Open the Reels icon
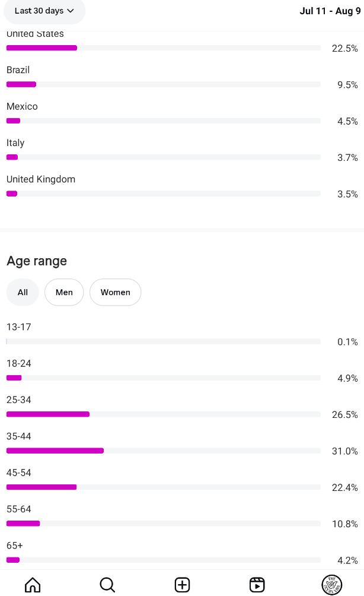The width and height of the screenshot is (364, 596). tap(257, 585)
